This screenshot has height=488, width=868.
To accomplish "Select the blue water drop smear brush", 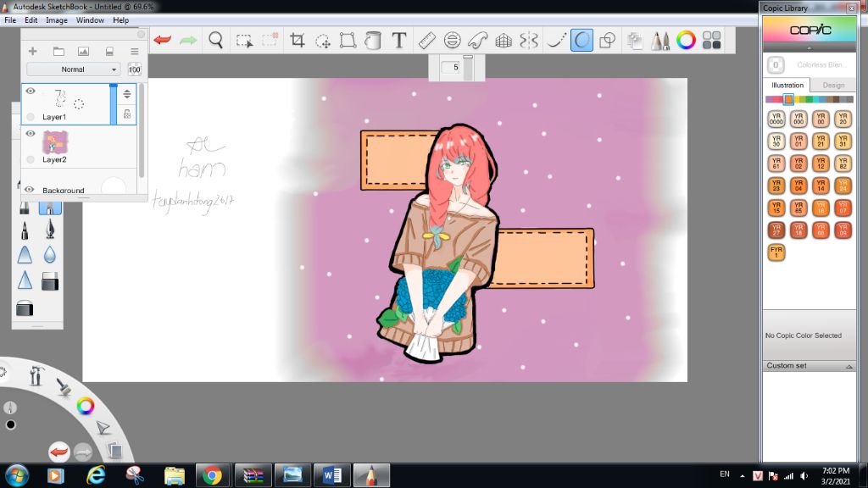I will 50,254.
